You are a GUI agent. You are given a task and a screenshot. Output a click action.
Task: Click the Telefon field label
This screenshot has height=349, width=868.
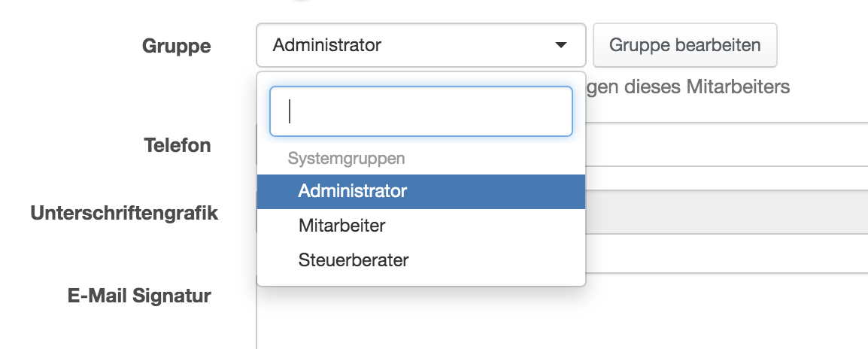[x=178, y=145]
